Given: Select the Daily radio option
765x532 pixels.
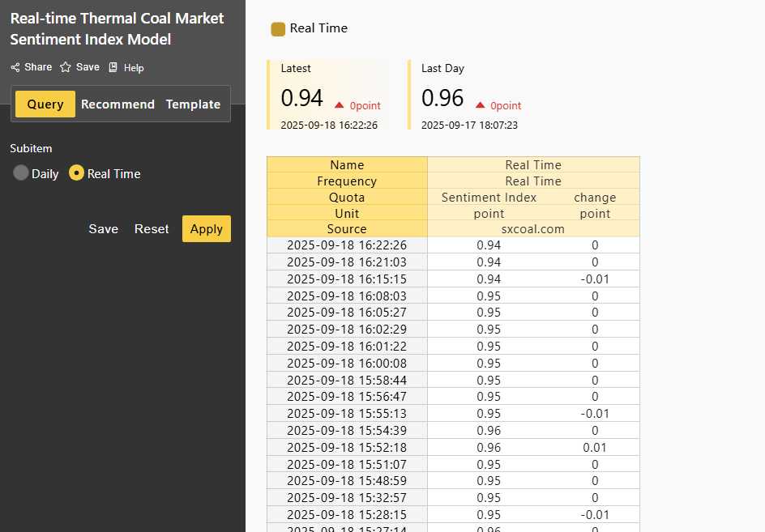Looking at the screenshot, I should coord(21,173).
